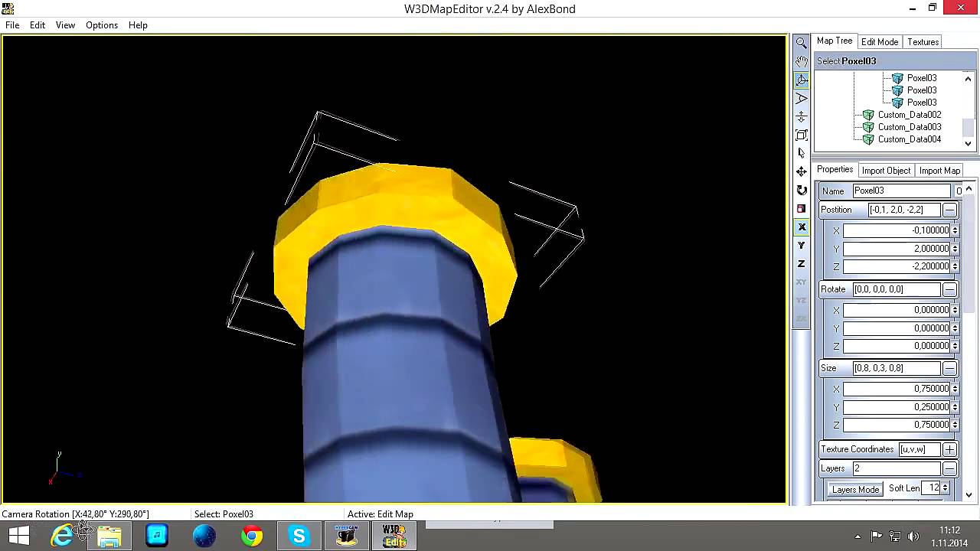Open Internet Explorer from the taskbar
Viewport: 980px width, 551px height.
[62, 536]
